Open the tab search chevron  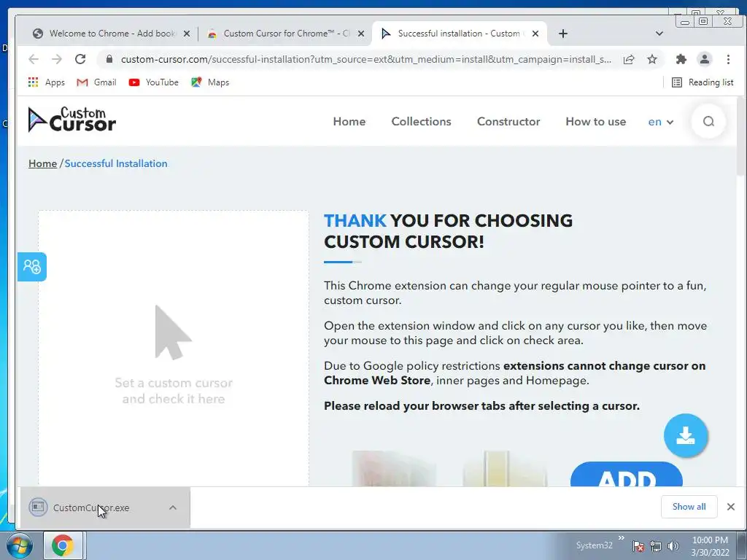click(x=659, y=34)
